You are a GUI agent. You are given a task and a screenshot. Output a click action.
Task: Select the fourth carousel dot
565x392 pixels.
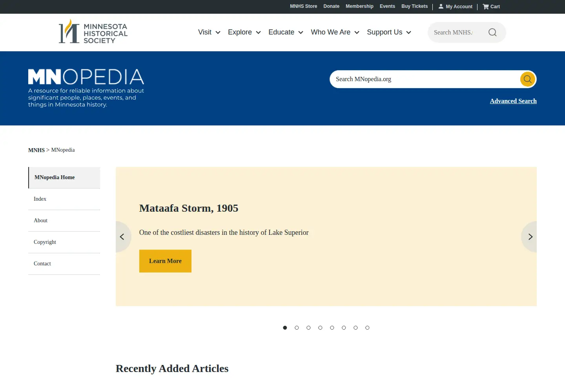pos(320,328)
